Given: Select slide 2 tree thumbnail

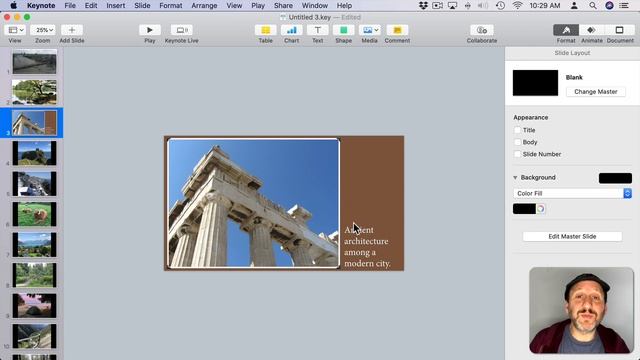Looking at the screenshot, I should 34,92.
